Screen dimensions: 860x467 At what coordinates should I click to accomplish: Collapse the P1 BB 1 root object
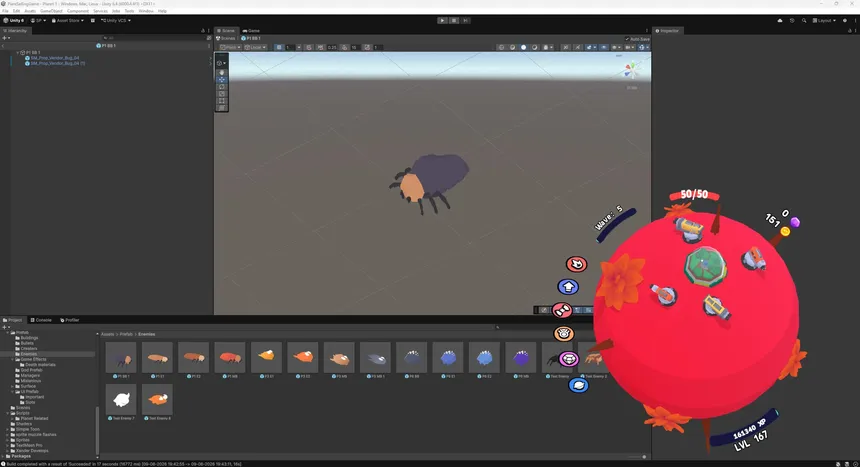pos(18,53)
